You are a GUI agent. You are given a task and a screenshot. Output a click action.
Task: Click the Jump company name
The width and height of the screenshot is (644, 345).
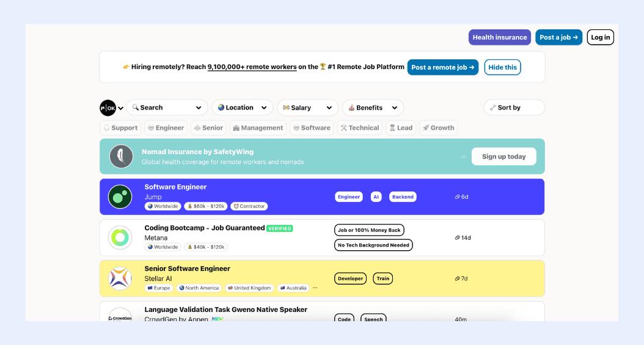tap(153, 197)
